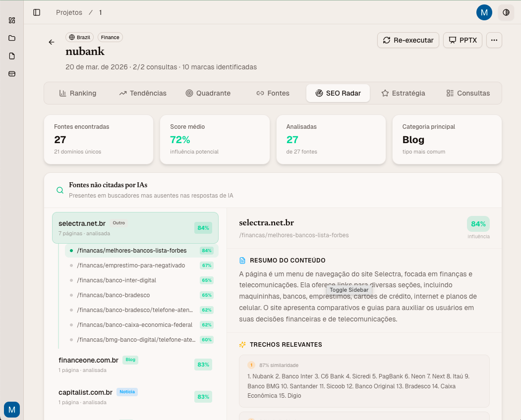Screen dimensions: 521x420
Task: Click the 84% influência score badge
Action: [x=478, y=224]
